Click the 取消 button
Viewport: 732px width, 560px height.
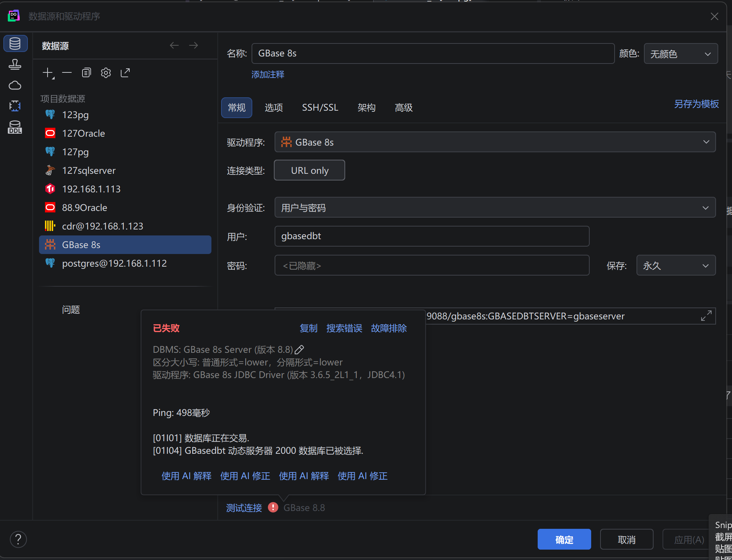[x=626, y=539]
